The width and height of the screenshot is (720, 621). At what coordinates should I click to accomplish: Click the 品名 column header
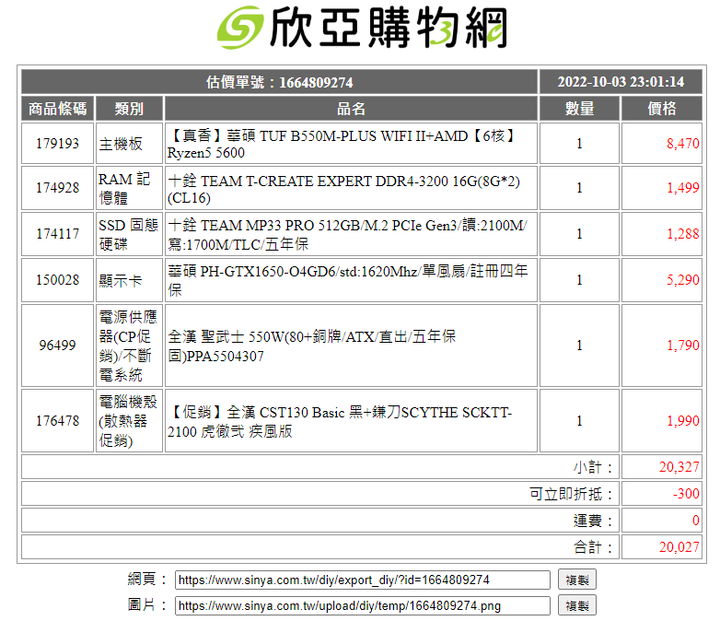click(x=351, y=108)
